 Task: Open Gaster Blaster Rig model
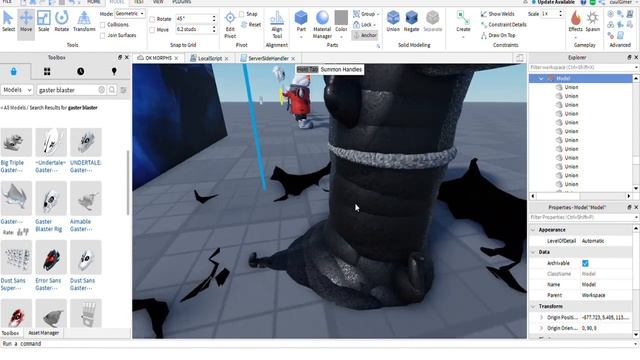50,207
